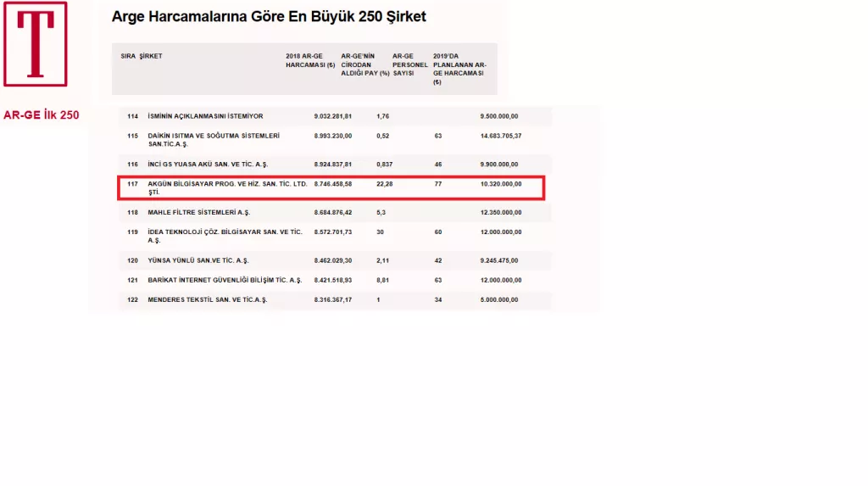Click planned spending 9.500.000,00
Viewport: 868px width, 486px height.
click(499, 116)
